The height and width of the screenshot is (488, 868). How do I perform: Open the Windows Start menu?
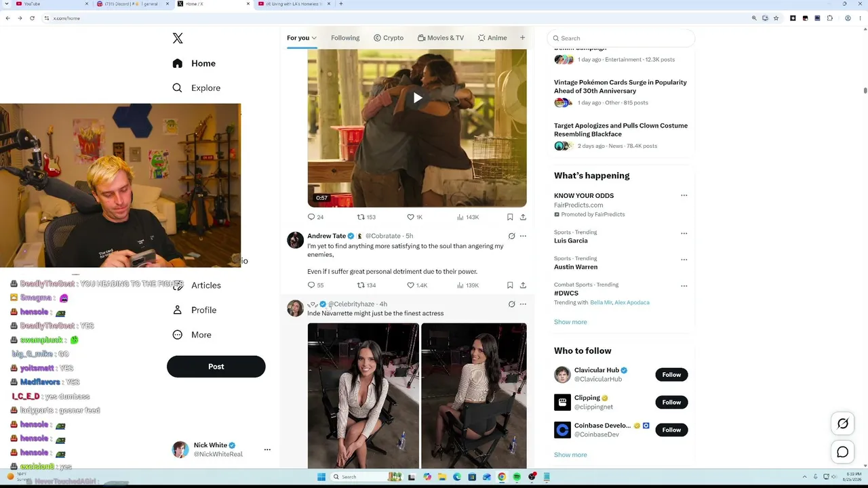tap(321, 477)
